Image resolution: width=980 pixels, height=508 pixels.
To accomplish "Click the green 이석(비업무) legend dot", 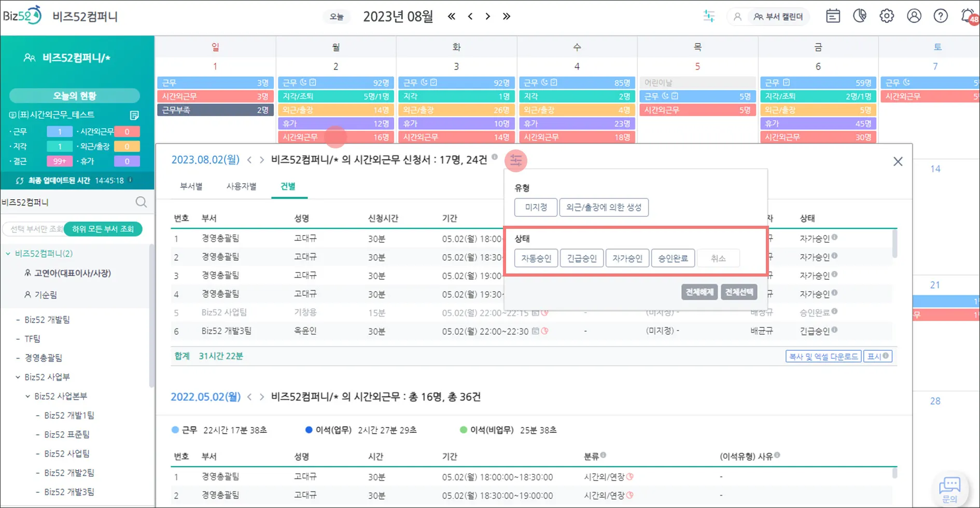I will coord(464,430).
